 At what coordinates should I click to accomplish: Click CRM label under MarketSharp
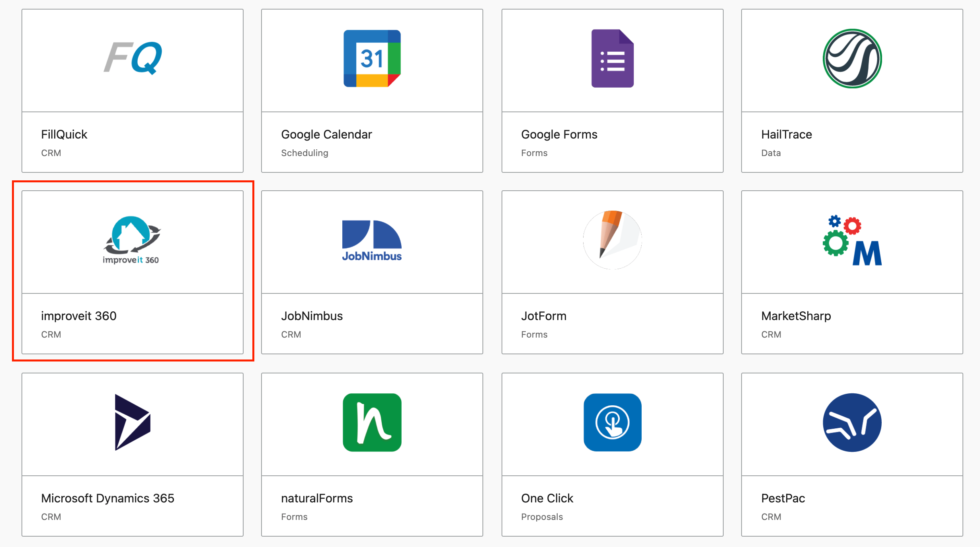[771, 334]
